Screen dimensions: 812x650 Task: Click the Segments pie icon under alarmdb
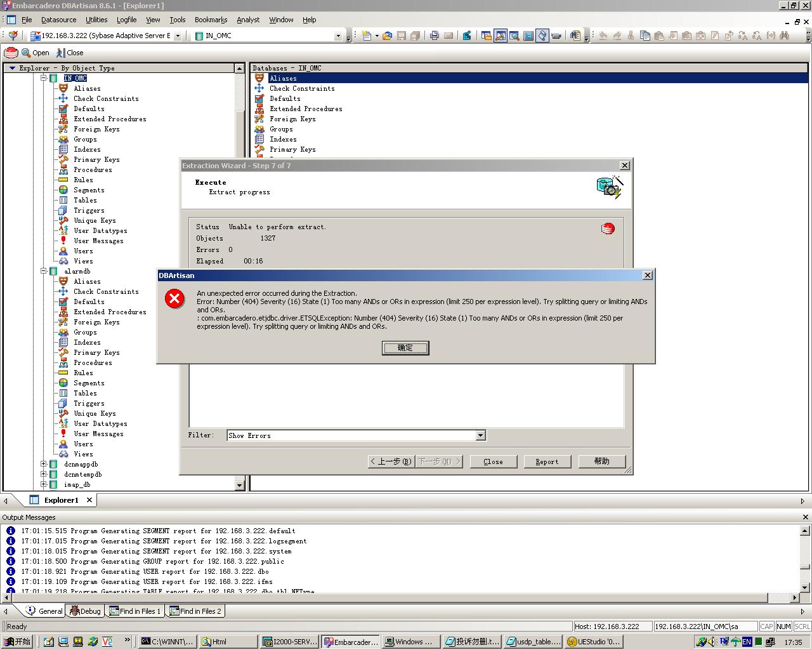point(63,383)
